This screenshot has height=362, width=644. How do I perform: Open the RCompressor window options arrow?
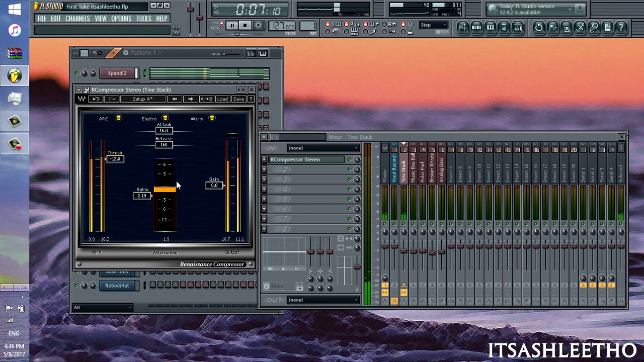coord(79,90)
